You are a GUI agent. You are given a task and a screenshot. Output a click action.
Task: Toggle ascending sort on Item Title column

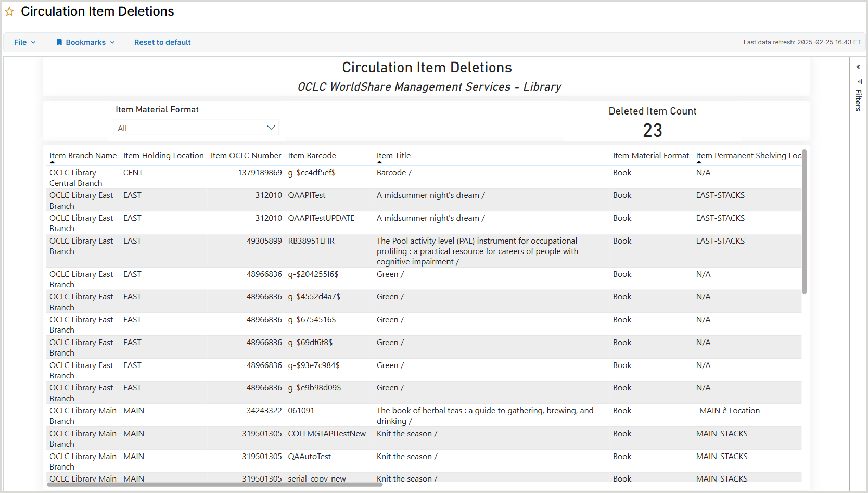click(380, 162)
